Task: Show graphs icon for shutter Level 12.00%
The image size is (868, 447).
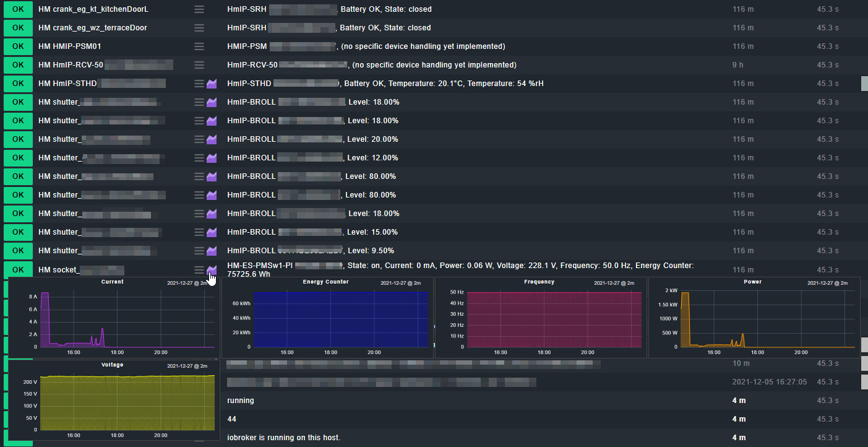Action: pyautogui.click(x=212, y=158)
